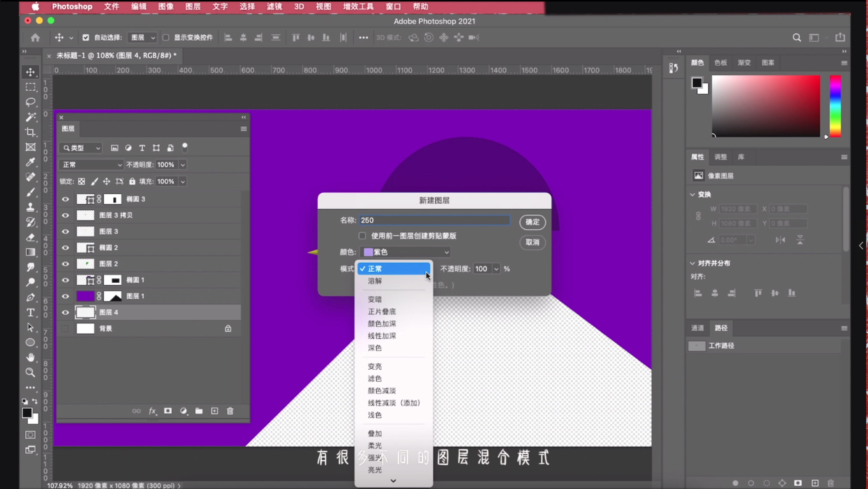This screenshot has height=489, width=868.
Task: Open the 颜色 紫色 dropdown
Action: coord(406,252)
